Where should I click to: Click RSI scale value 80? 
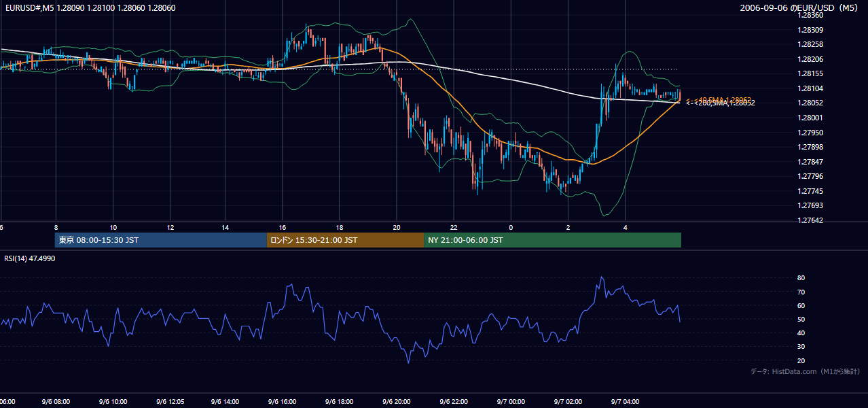pyautogui.click(x=801, y=278)
